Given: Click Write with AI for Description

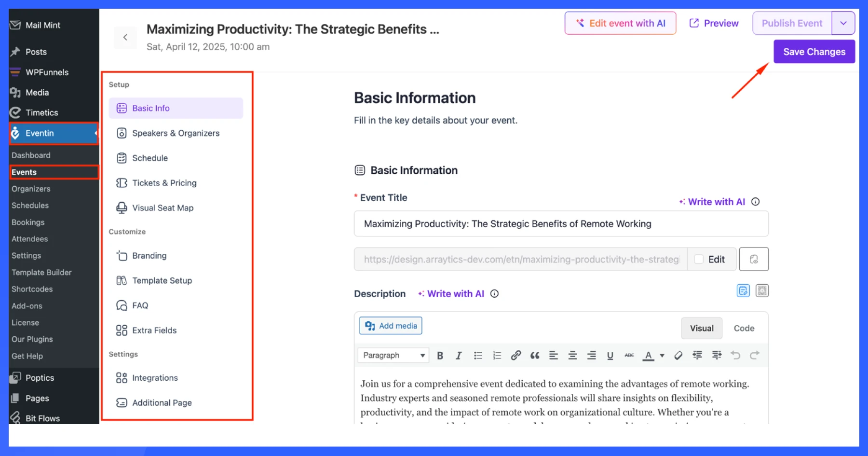Looking at the screenshot, I should [x=451, y=294].
